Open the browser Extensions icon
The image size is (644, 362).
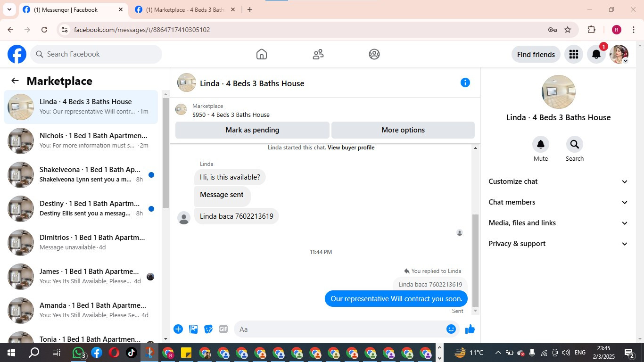(592, 30)
